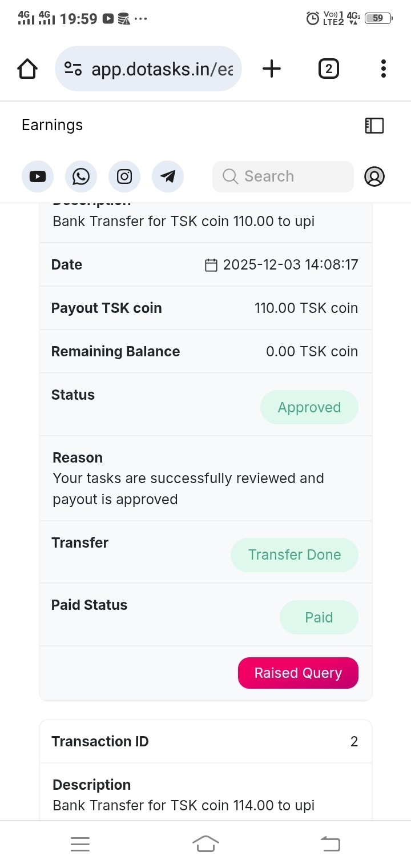Tap the browser home icon

pyautogui.click(x=27, y=69)
